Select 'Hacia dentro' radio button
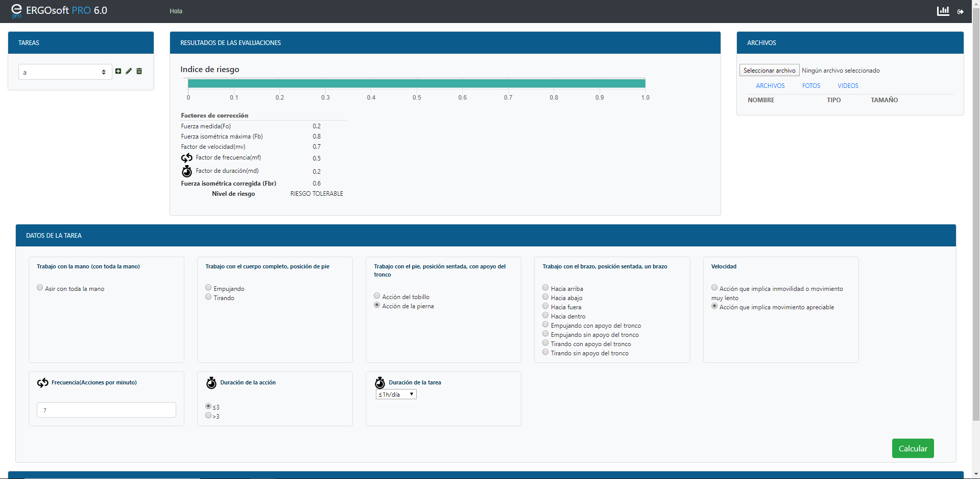Viewport: 980px width, 479px height. tap(545, 315)
